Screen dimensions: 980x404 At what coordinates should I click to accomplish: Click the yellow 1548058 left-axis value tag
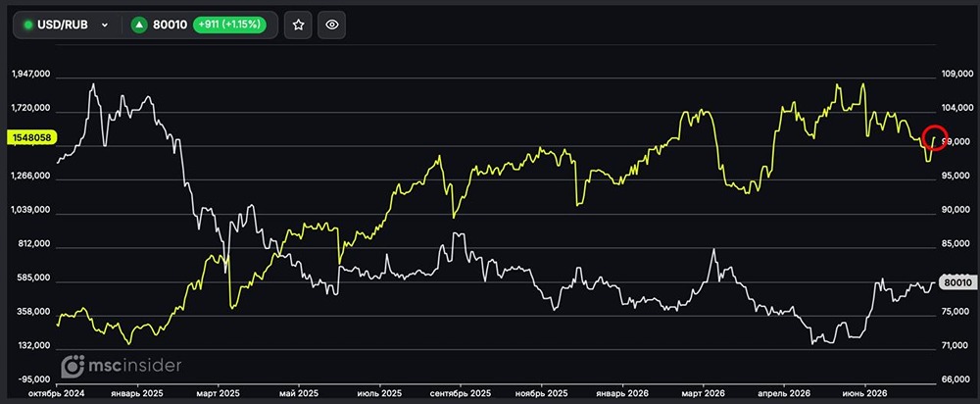click(x=30, y=137)
